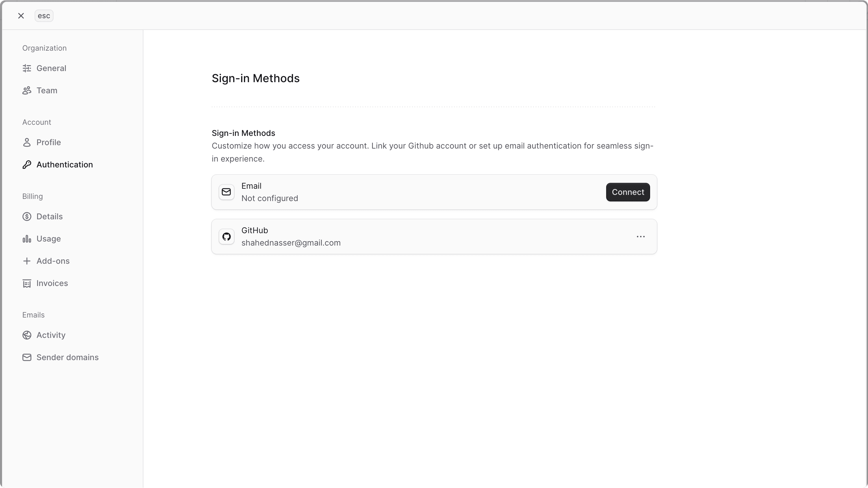Click the Email envelope icon in Sign-in Methods

[227, 192]
